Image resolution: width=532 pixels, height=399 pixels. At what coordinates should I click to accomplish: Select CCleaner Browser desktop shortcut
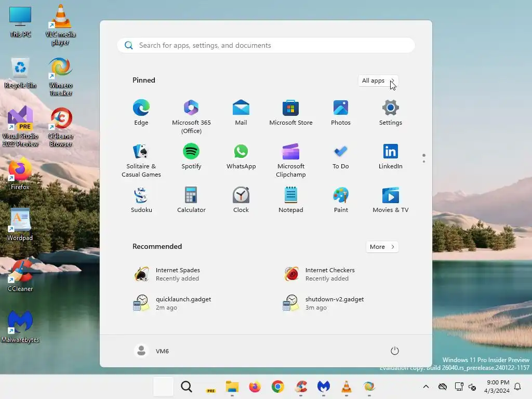(x=60, y=127)
